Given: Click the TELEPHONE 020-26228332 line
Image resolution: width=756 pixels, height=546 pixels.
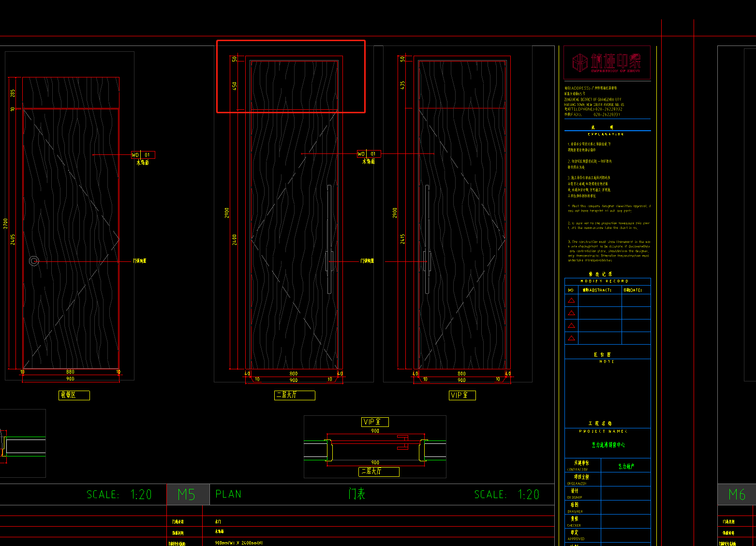Looking at the screenshot, I should 593,109.
